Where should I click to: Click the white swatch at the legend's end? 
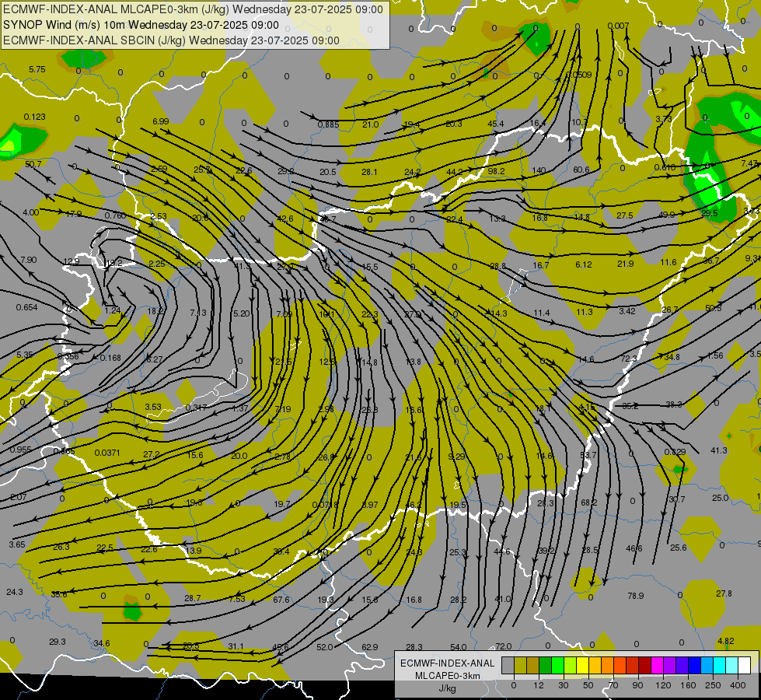point(745,665)
